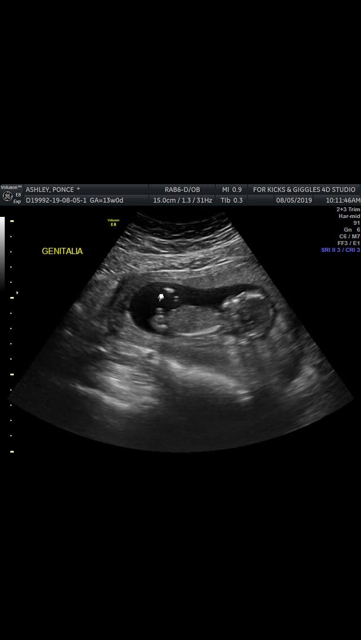The image size is (361, 640).
Task: Click the small yellow Voluson E8 watermark
Action: point(113,222)
